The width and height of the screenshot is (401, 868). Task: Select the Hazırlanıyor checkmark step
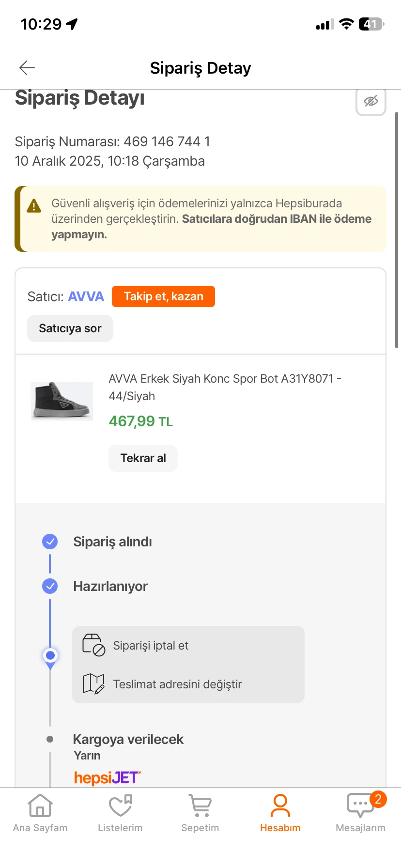(x=50, y=586)
